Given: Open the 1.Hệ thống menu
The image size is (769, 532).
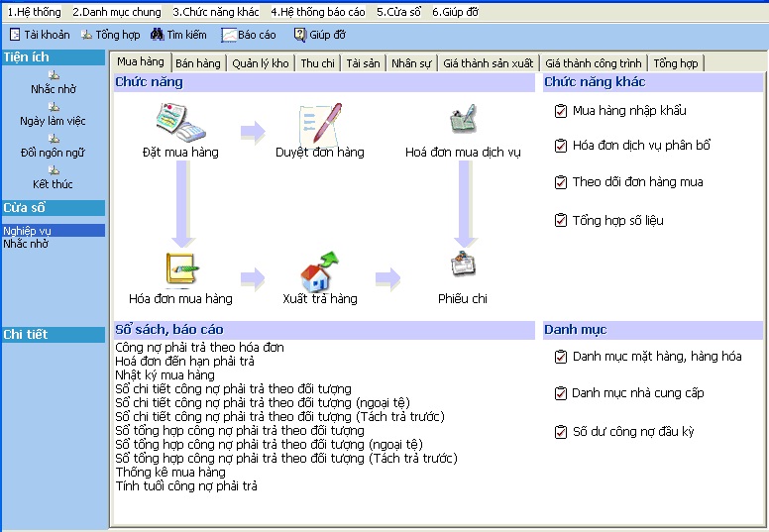Looking at the screenshot, I should pos(34,12).
